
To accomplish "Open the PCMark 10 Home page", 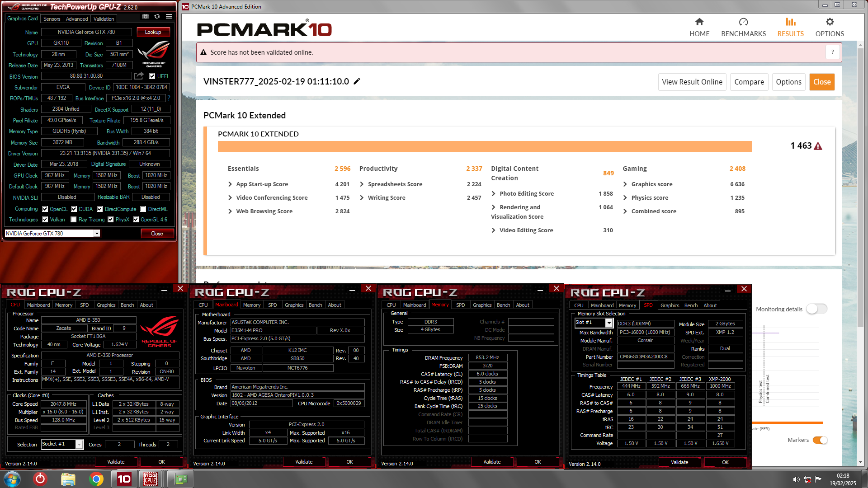I will (699, 28).
